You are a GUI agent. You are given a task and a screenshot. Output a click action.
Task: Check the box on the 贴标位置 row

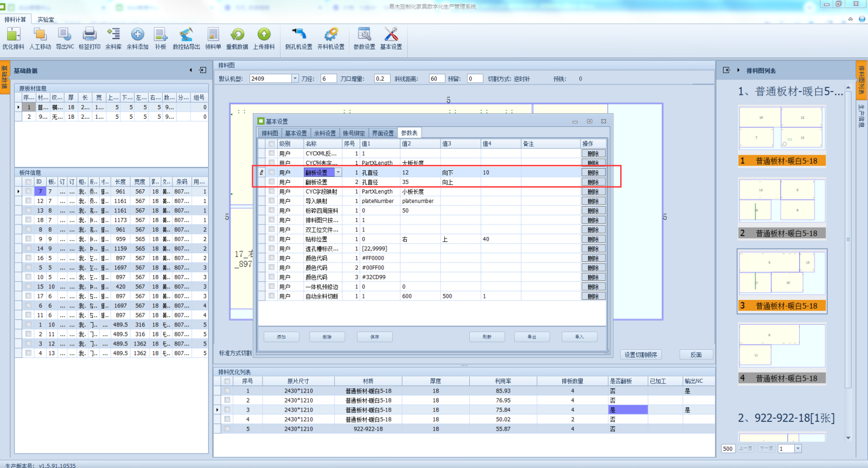[271, 239]
